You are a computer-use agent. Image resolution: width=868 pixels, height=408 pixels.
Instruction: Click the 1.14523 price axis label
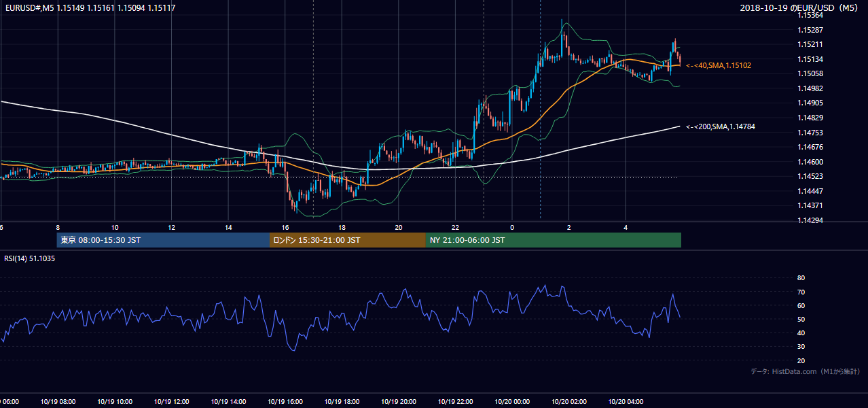[810, 176]
